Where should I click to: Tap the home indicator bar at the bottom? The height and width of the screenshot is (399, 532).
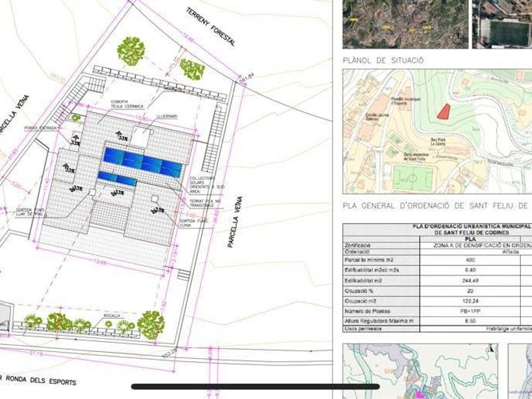[255, 387]
